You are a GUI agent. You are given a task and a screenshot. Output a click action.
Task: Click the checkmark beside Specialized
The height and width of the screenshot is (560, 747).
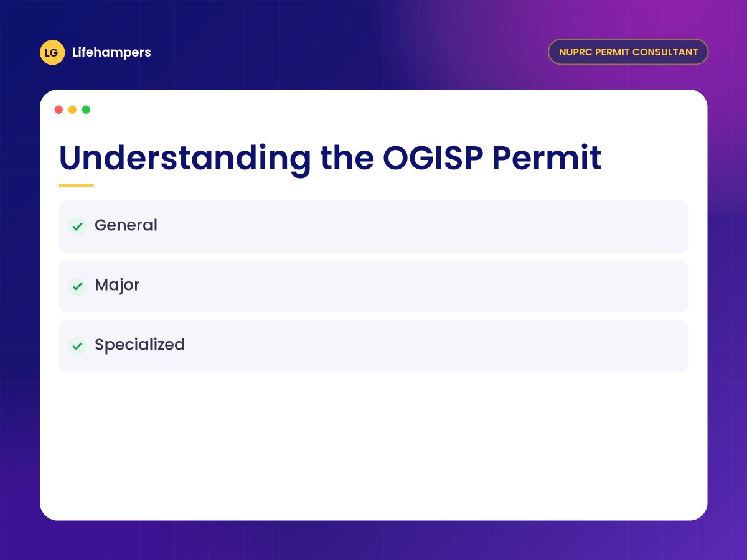coord(77,346)
